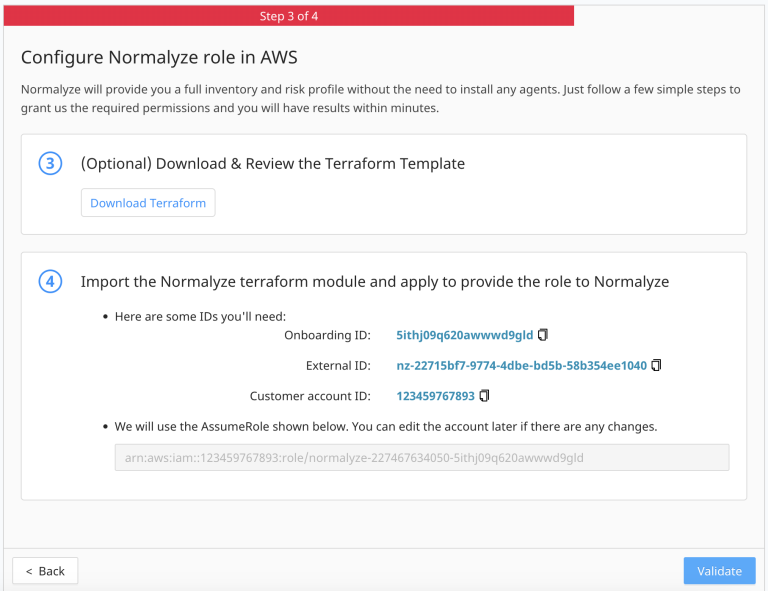Click the Import the Normalyze terraform module heading
The height and width of the screenshot is (591, 768).
tap(374, 282)
